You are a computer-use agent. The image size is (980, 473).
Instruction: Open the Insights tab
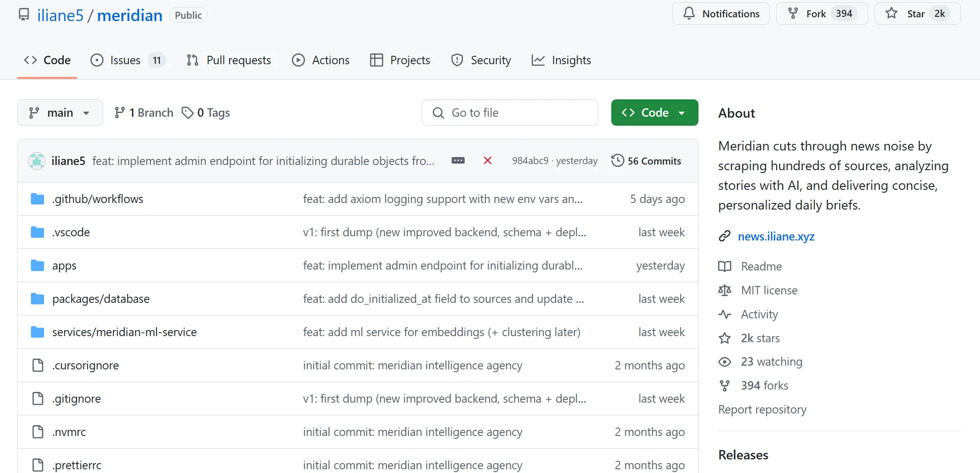[561, 60]
